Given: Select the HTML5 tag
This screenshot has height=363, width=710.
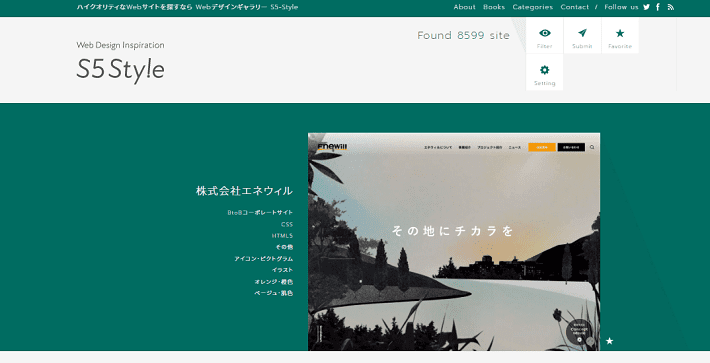Looking at the screenshot, I should tap(283, 235).
